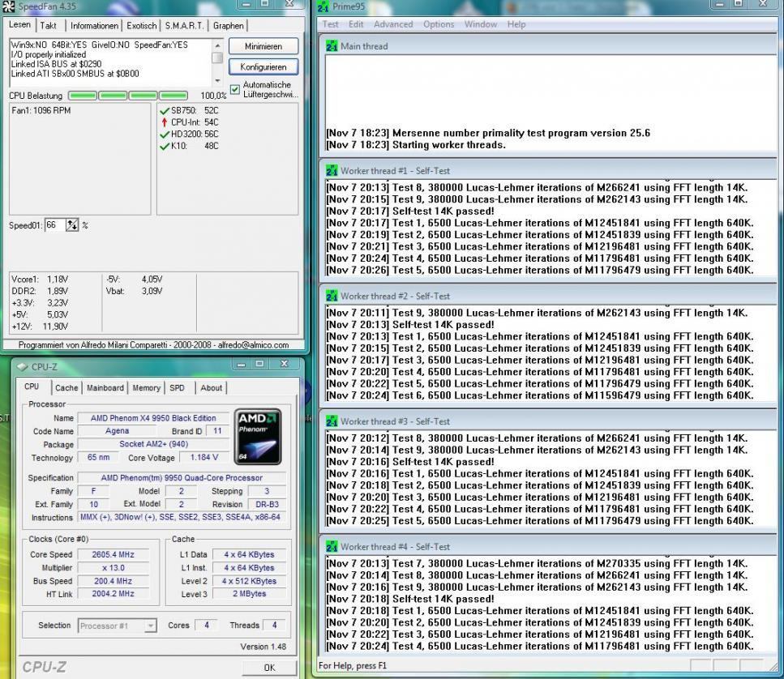Click 'Starting worker threads.' line in Main thread

tap(416, 145)
